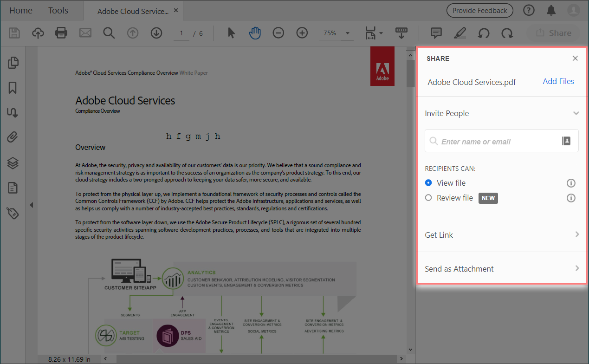The image size is (589, 364).
Task: Switch to Tools tab
Action: 58,10
